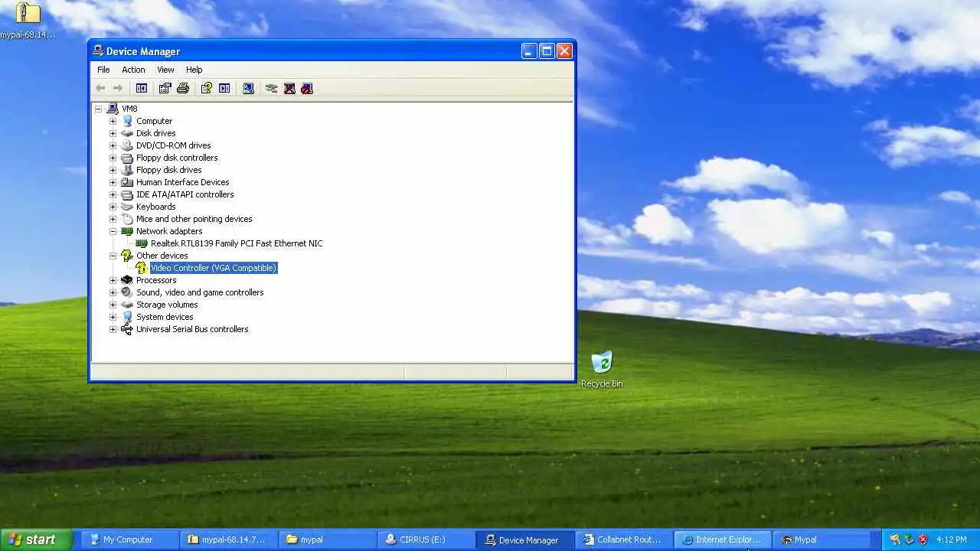Click the Back arrow in the toolbar

pyautogui.click(x=100, y=88)
